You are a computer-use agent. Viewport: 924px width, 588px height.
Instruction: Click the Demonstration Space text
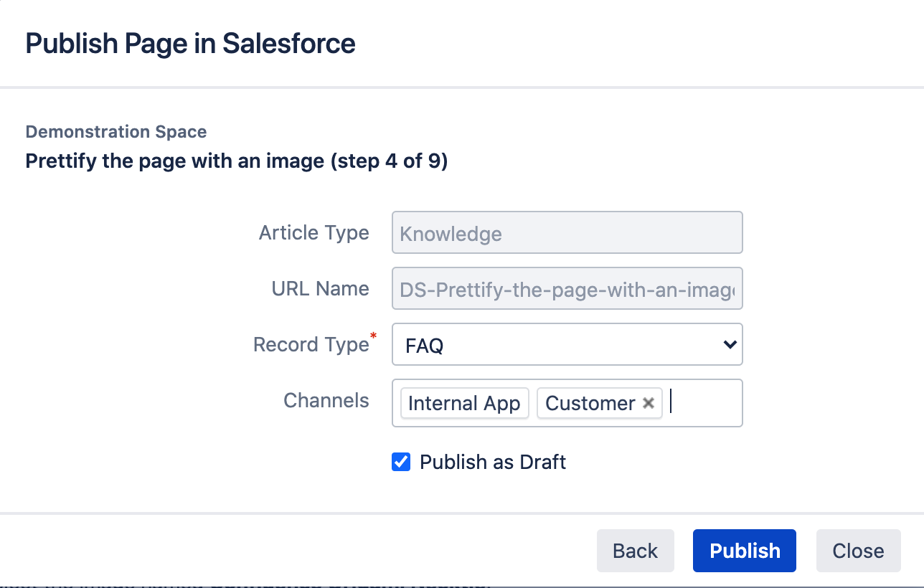(116, 132)
